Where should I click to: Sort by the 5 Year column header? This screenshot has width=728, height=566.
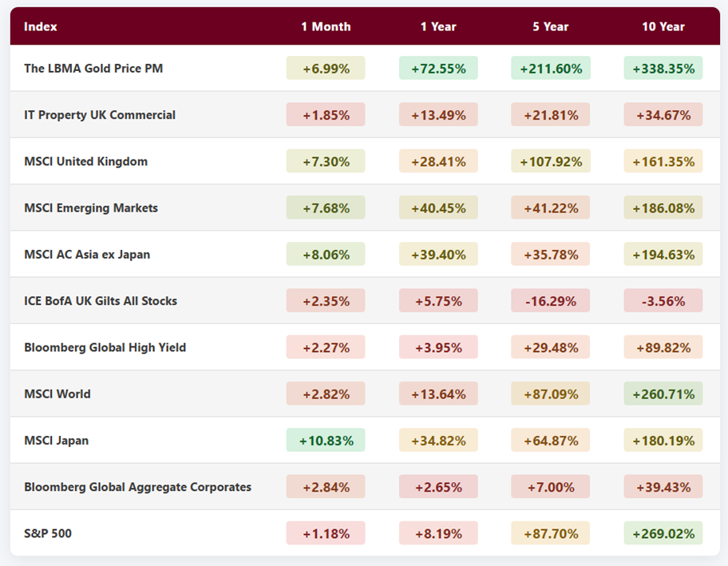click(550, 26)
